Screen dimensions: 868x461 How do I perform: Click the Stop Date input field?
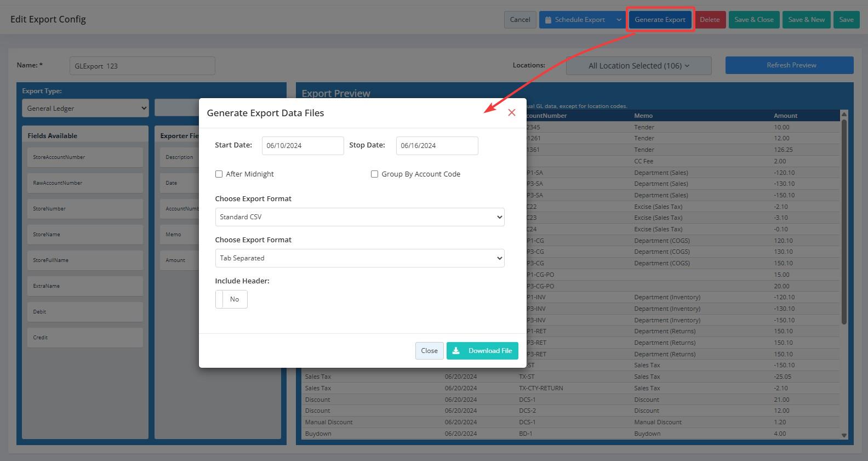(437, 146)
